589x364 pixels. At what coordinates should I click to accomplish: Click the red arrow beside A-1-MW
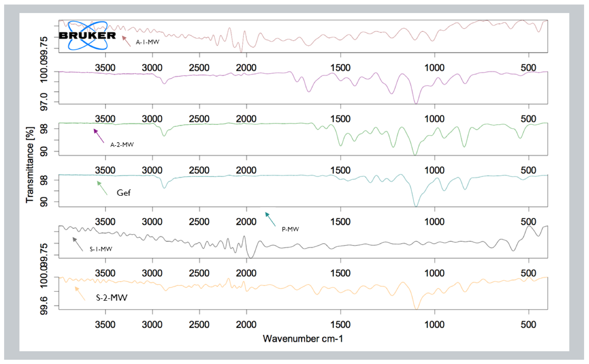coord(126,41)
